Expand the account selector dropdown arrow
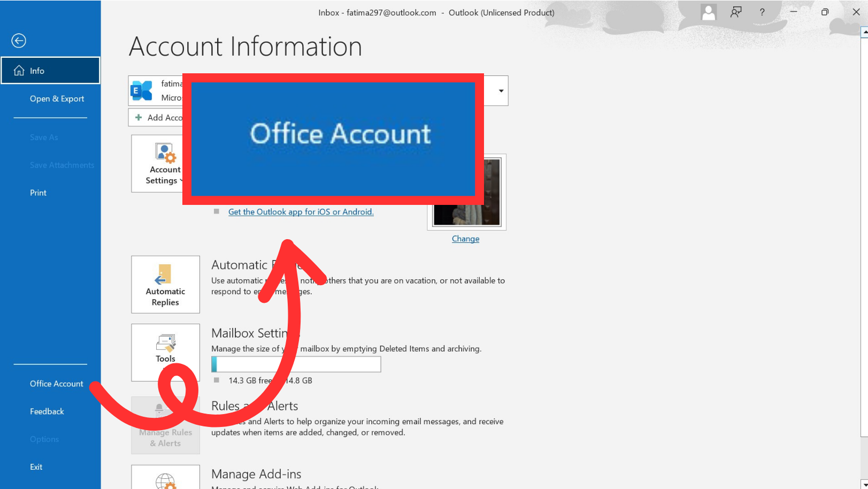 point(501,91)
